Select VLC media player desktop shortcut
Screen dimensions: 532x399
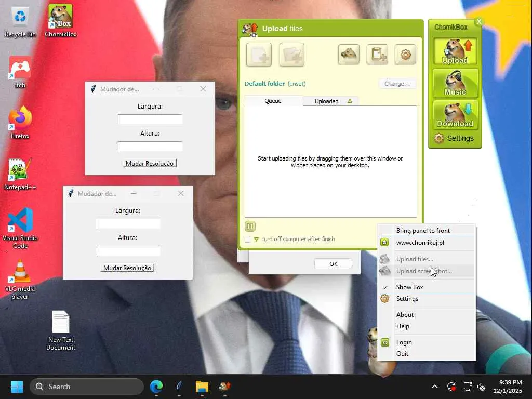pyautogui.click(x=20, y=280)
